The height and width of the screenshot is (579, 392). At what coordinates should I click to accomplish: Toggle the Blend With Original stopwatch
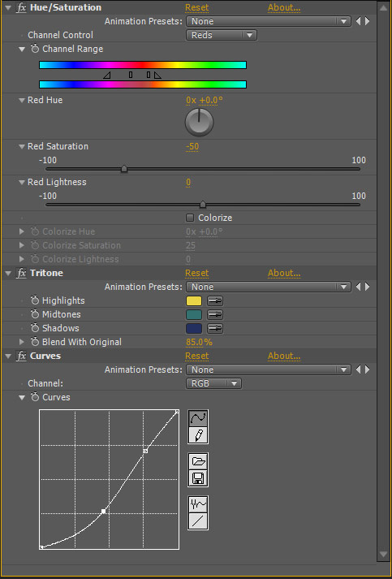point(35,342)
